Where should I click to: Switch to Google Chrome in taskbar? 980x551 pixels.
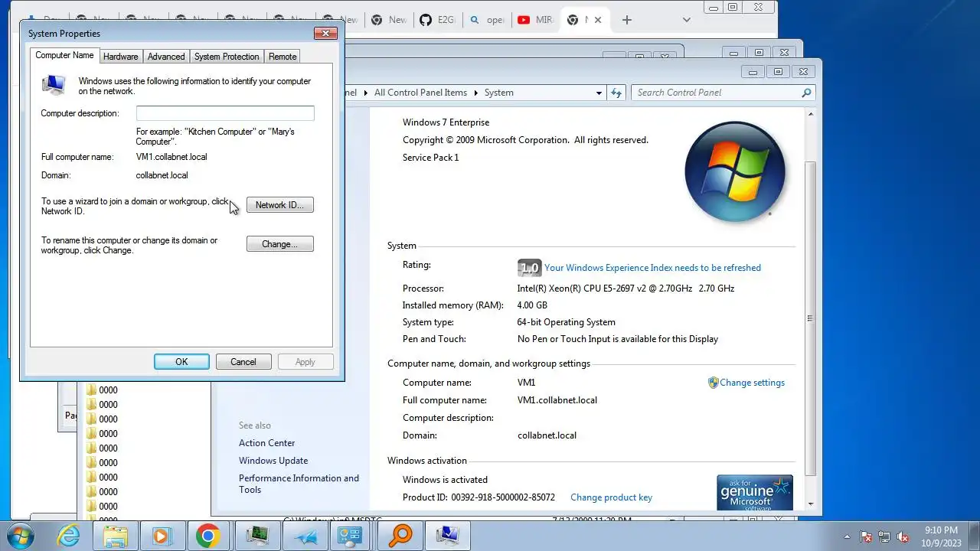[x=207, y=536]
